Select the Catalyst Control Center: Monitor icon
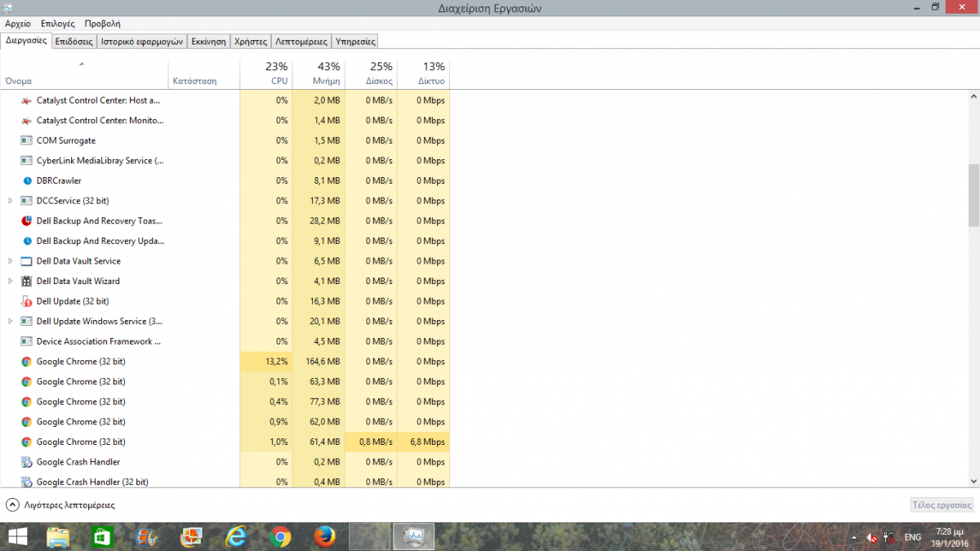Image resolution: width=980 pixels, height=551 pixels. coord(26,121)
